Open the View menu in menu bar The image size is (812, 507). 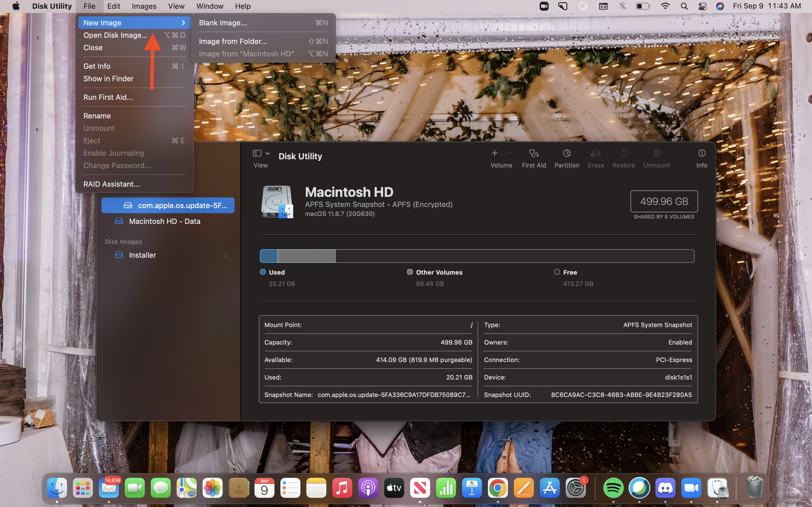(176, 6)
